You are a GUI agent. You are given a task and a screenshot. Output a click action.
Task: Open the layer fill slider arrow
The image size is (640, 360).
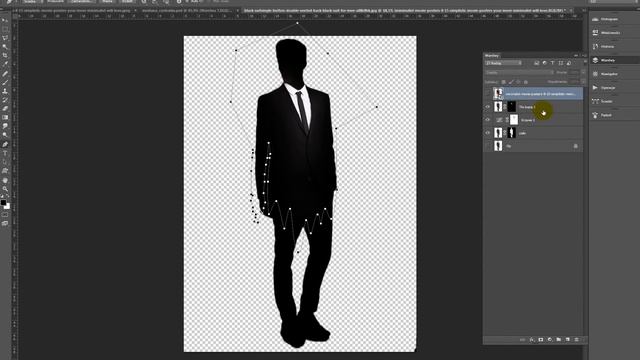pyautogui.click(x=582, y=82)
